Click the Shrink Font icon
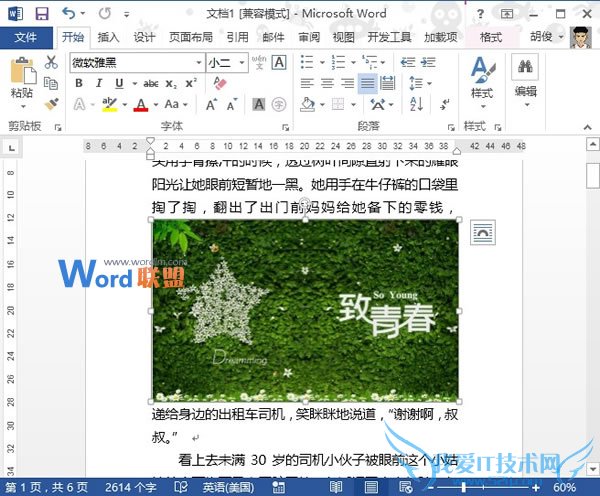This screenshot has width=600, height=496. coord(232,104)
